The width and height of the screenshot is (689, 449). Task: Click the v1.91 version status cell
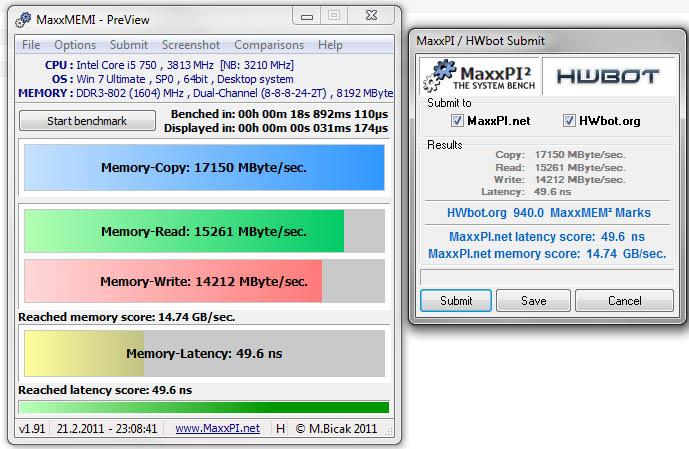[x=32, y=428]
